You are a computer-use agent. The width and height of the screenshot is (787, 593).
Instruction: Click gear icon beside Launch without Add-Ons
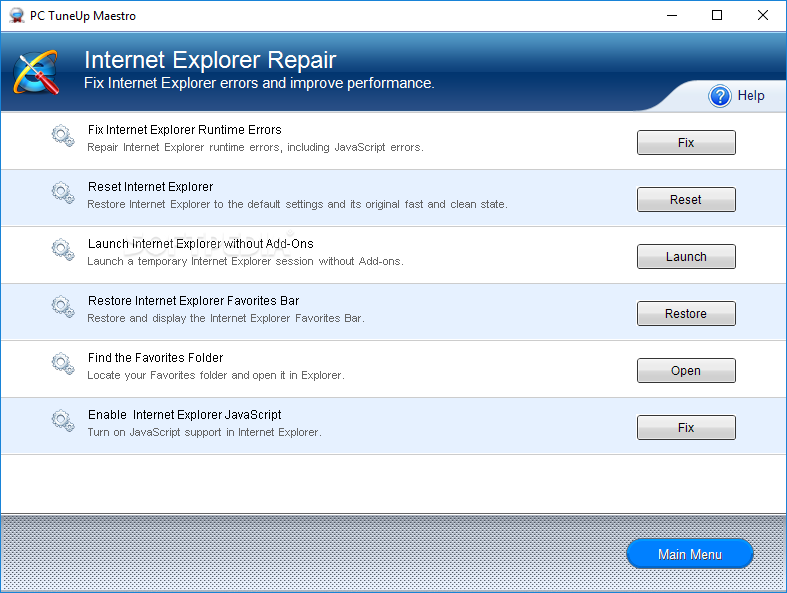coord(63,250)
